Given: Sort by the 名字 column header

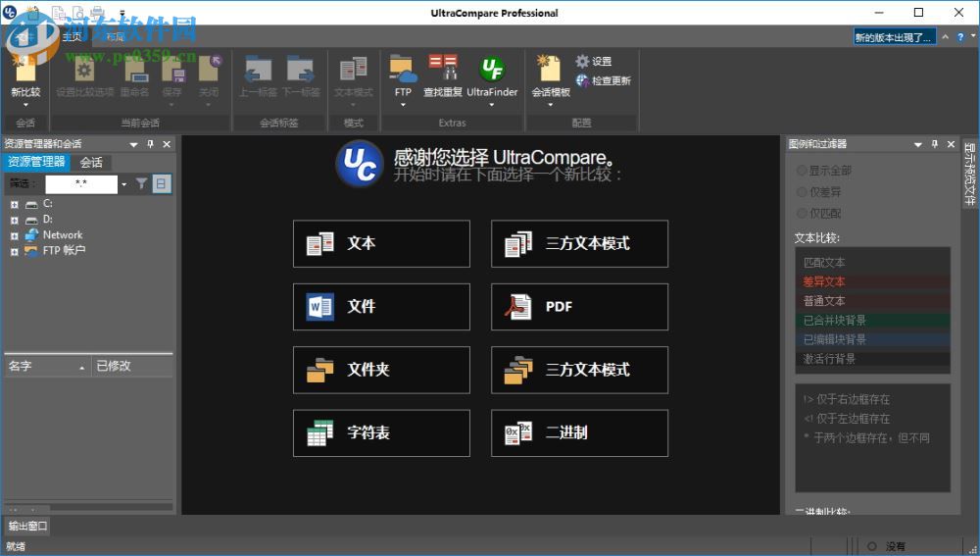Looking at the screenshot, I should coord(47,366).
